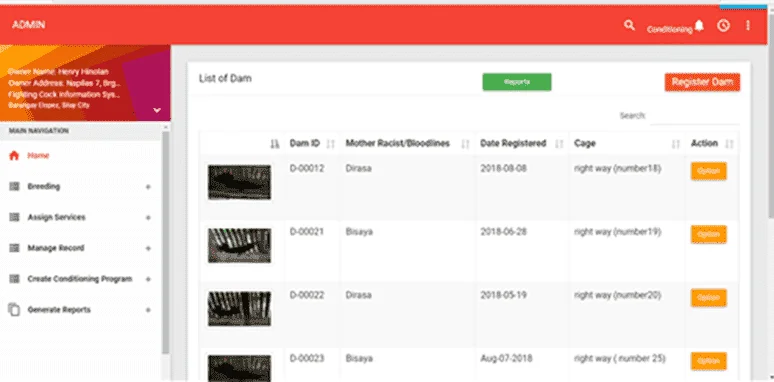
Task: Select the D-00023 Dam ID cell
Action: click(307, 358)
